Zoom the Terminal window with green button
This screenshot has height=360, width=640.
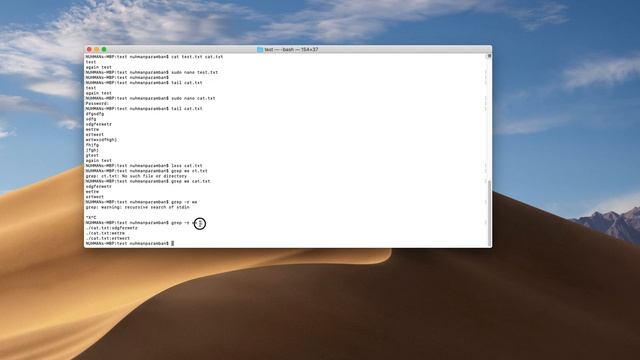(x=104, y=49)
